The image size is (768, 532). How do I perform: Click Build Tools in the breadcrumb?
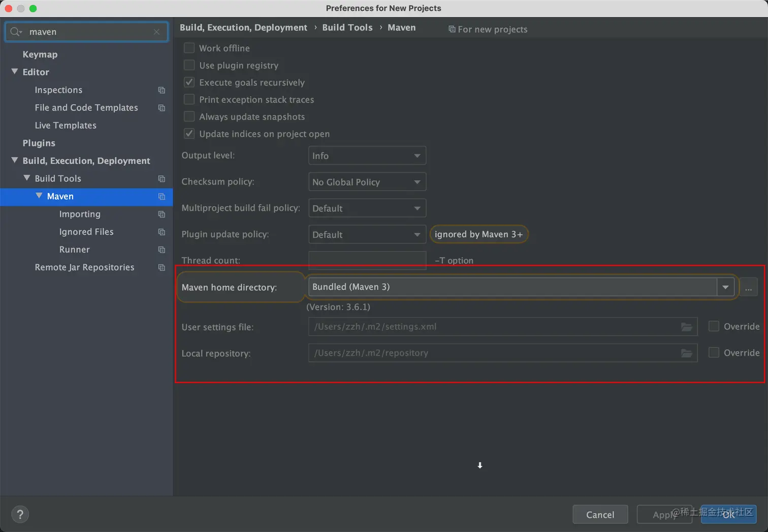(x=347, y=27)
